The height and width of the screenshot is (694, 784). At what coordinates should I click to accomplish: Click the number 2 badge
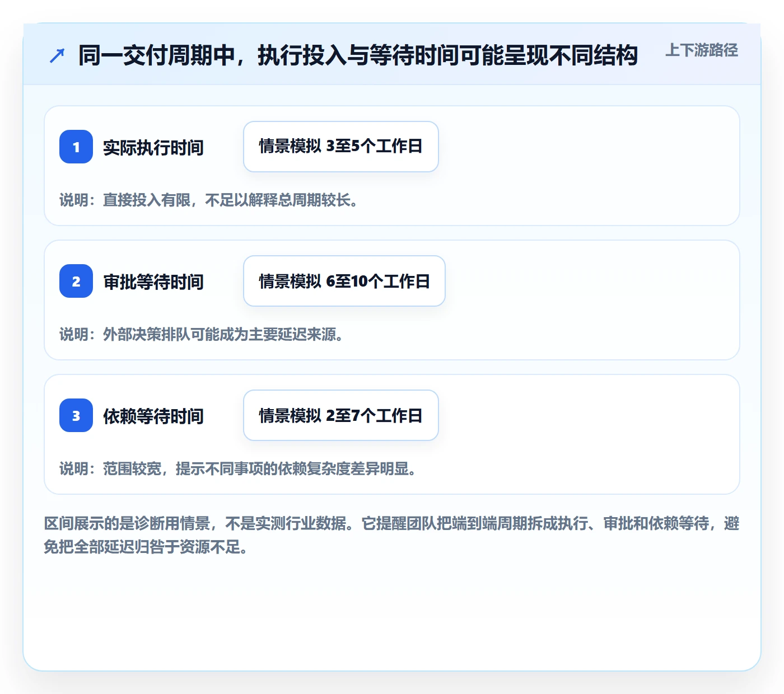(76, 281)
